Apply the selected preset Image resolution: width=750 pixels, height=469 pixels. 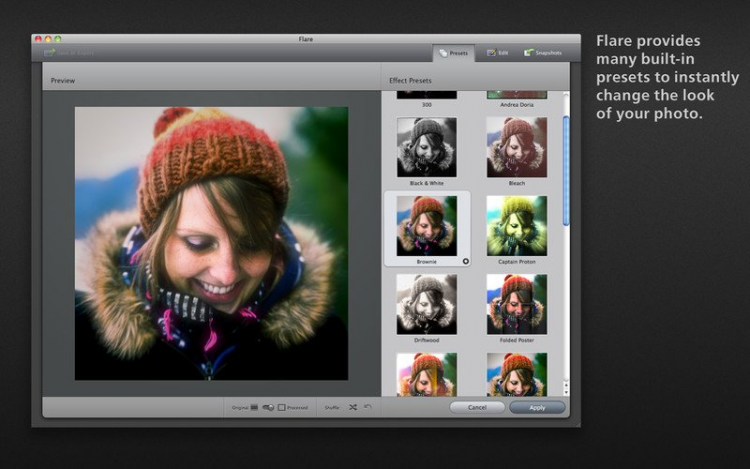[537, 407]
